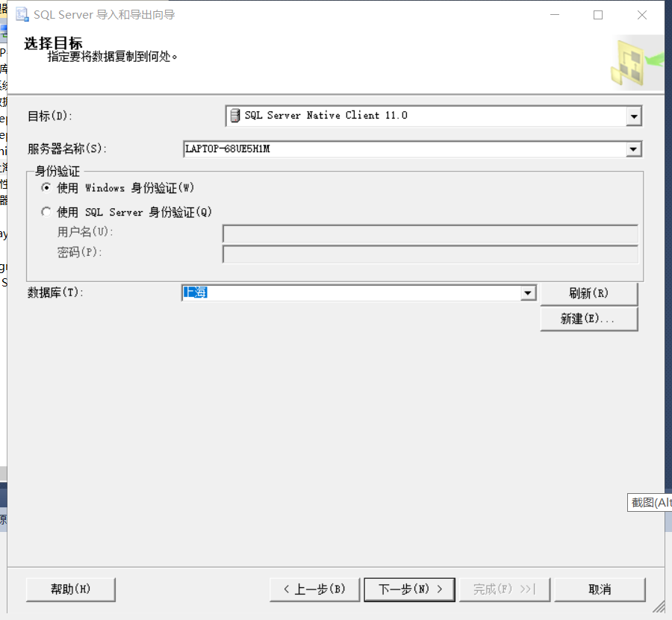Click the disabled username (用户名) field
The image size is (672, 620).
(x=430, y=234)
